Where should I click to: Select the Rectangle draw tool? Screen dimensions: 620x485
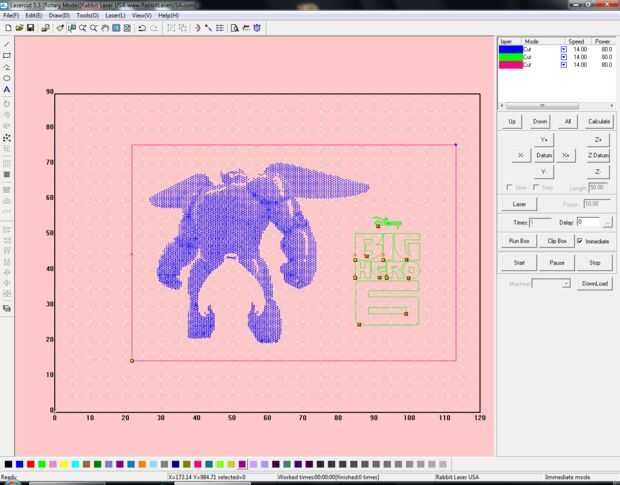click(7, 55)
